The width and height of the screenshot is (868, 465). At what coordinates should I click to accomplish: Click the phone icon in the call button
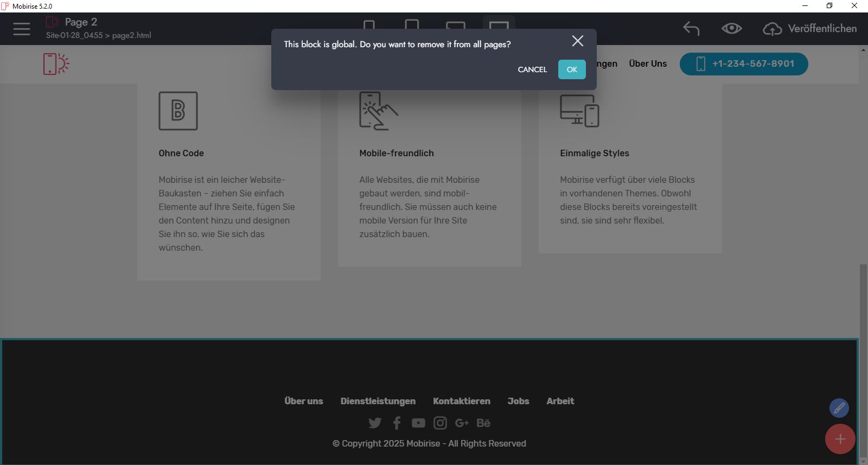701,64
